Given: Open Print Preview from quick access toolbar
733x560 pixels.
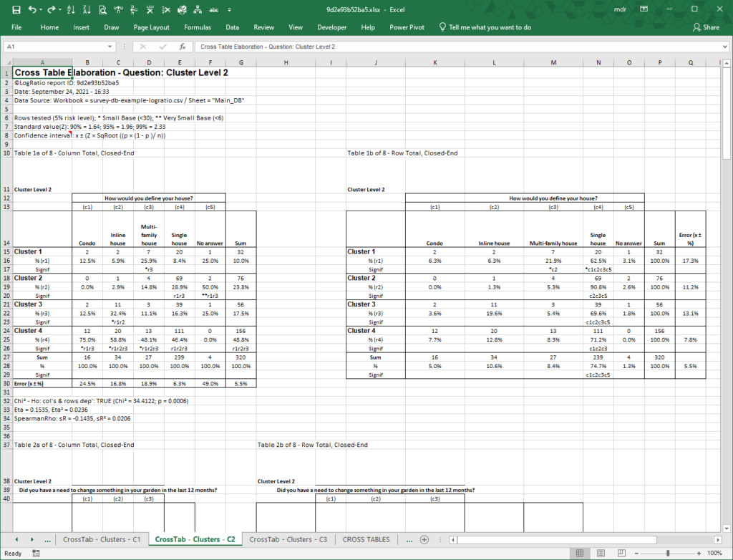Looking at the screenshot, I should click(102, 9).
